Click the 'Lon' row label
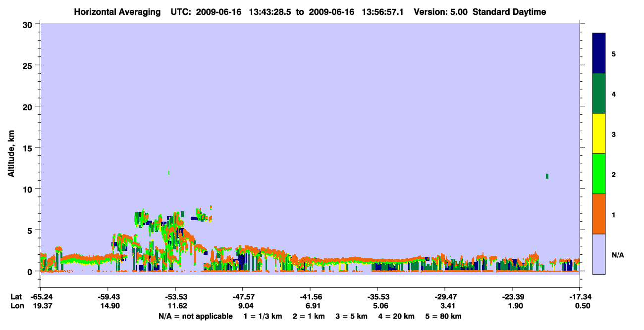Screen dimensions: 644x330 16,306
